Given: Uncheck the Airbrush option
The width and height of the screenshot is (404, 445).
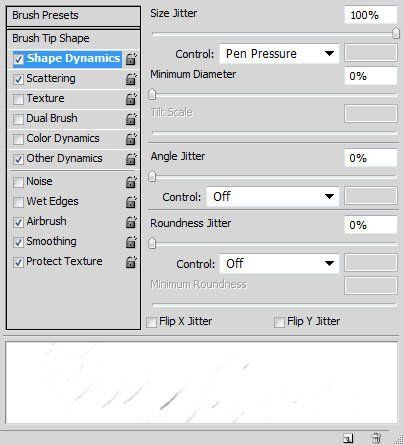Looking at the screenshot, I should click(x=18, y=222).
